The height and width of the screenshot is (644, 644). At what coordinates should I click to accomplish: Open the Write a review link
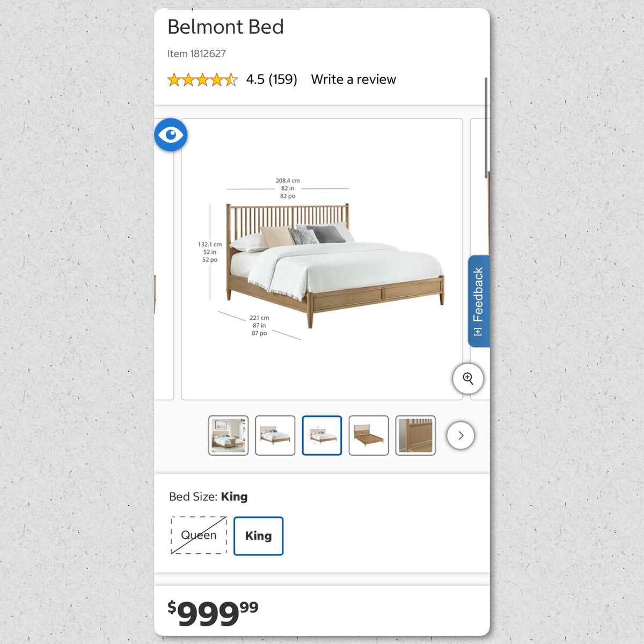point(353,79)
